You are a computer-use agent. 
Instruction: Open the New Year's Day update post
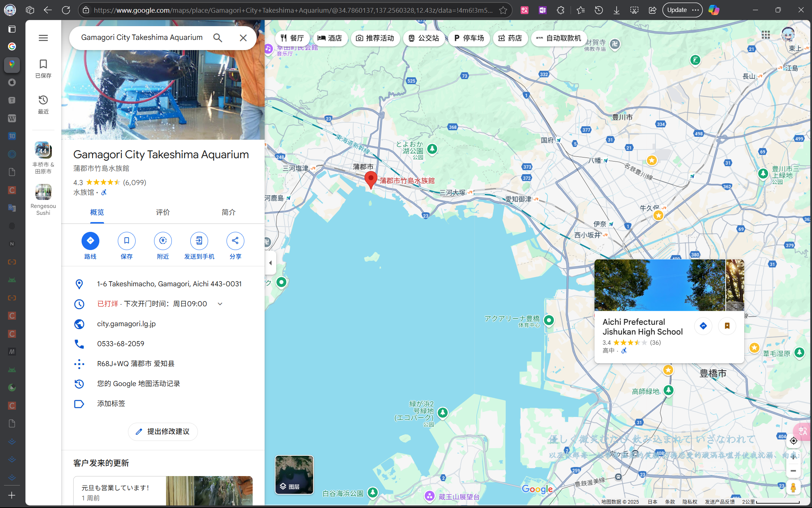[163, 491]
